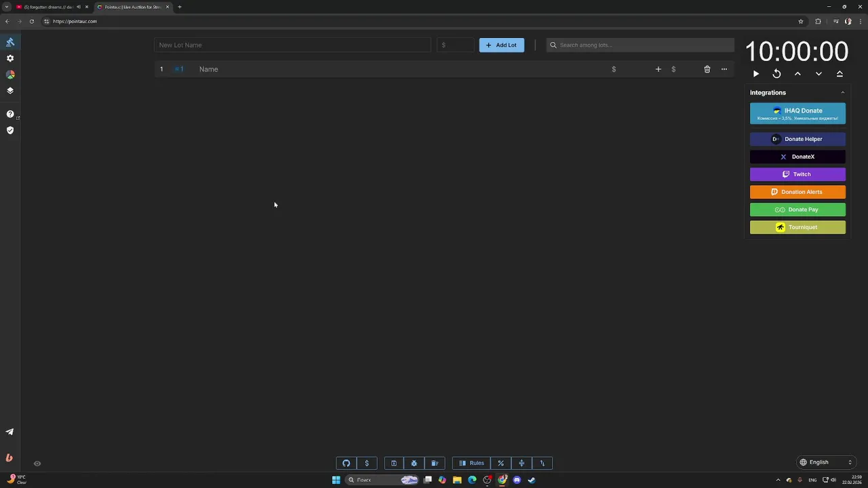The height and width of the screenshot is (488, 868).
Task: Click the clear-all trash list icon in bottom toolbar
Action: tap(435, 463)
